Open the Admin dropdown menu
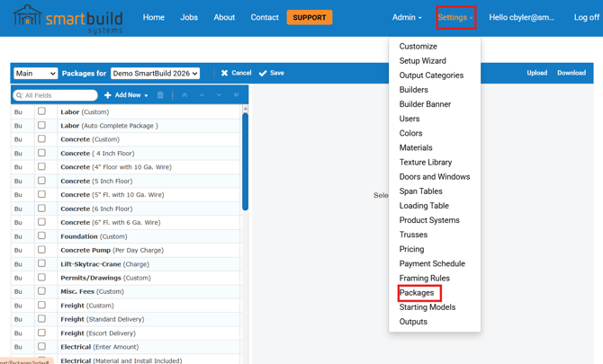 (x=407, y=17)
